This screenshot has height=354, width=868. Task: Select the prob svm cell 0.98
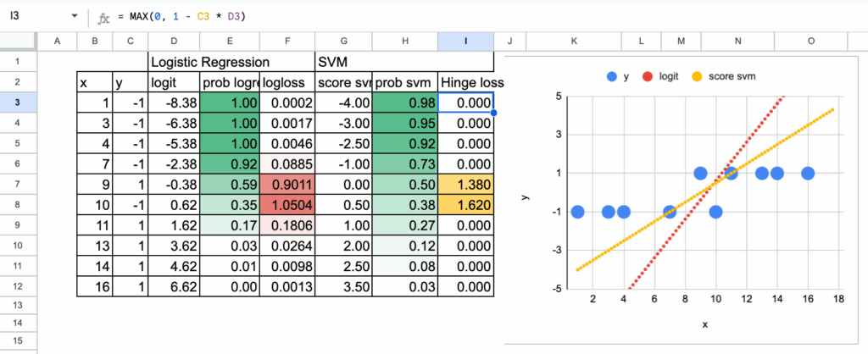point(405,102)
